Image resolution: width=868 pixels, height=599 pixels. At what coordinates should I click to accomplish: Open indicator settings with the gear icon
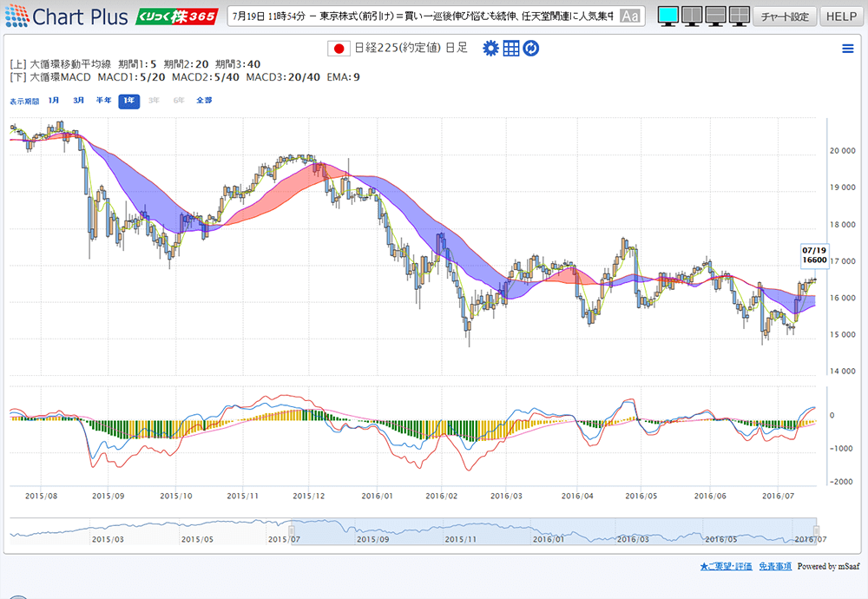[490, 49]
